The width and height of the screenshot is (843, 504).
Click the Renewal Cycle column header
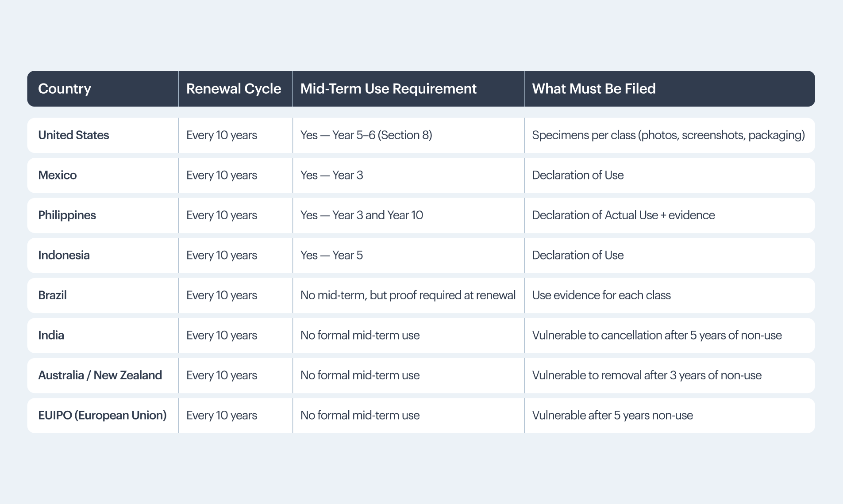[x=234, y=89]
